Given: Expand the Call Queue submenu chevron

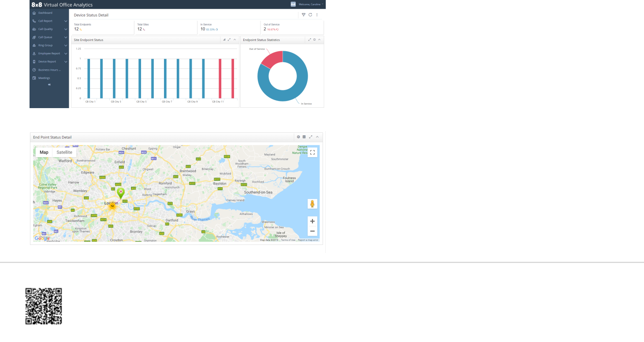Looking at the screenshot, I should coord(66,38).
